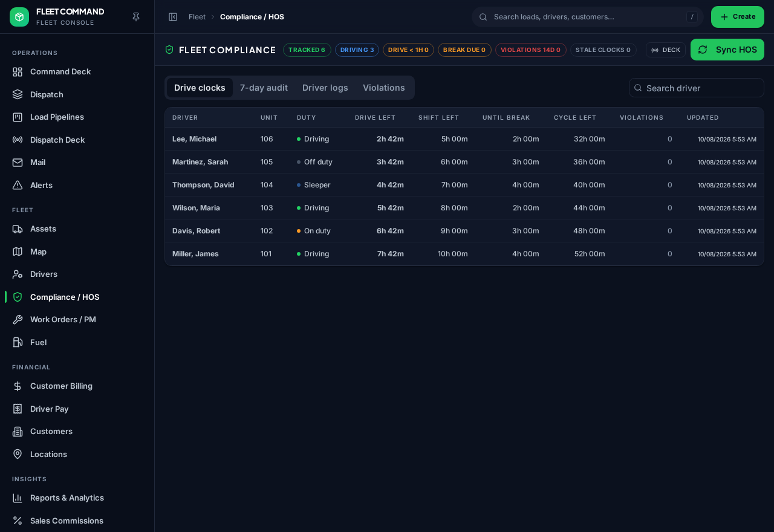
Task: Click the Create button
Action: [738, 17]
